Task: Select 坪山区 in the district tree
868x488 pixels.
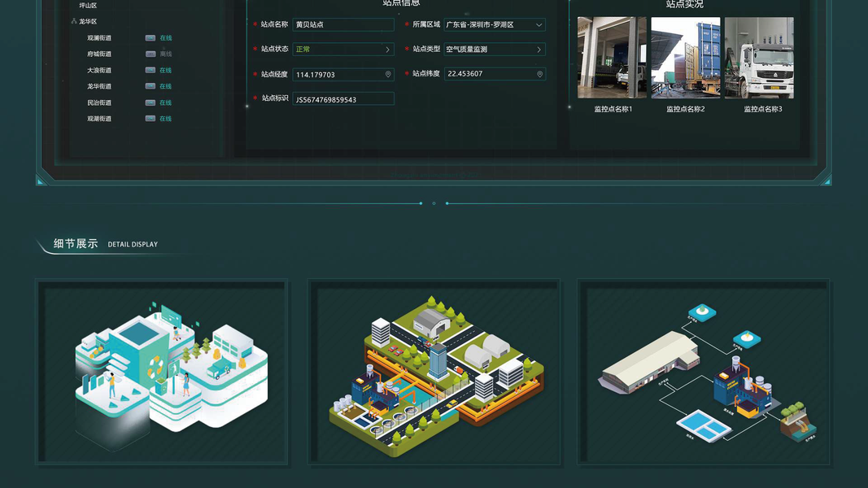Action: tap(88, 5)
